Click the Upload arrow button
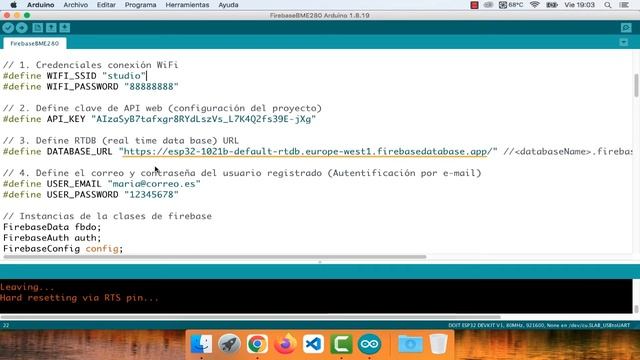Screen dimensions: 640x360 pyautogui.click(x=22, y=28)
